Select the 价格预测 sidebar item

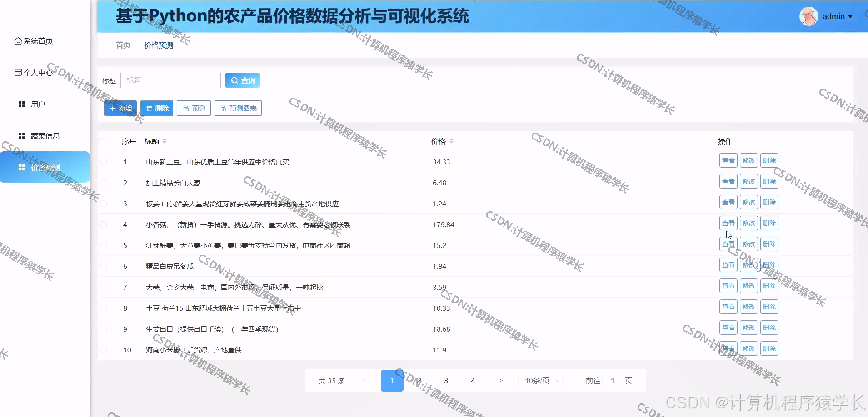tap(45, 167)
